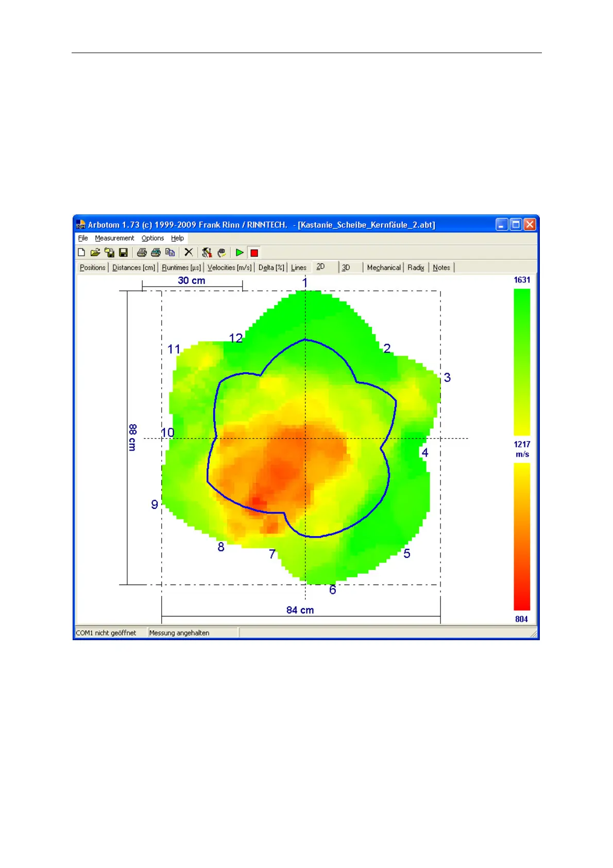Click the Copy to clipboard icon
Viewport: 613px width, 868px height.
click(170, 253)
